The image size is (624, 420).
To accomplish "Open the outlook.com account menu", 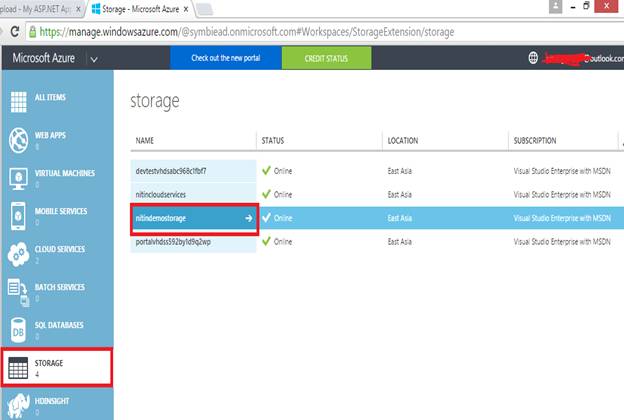I will (583, 58).
